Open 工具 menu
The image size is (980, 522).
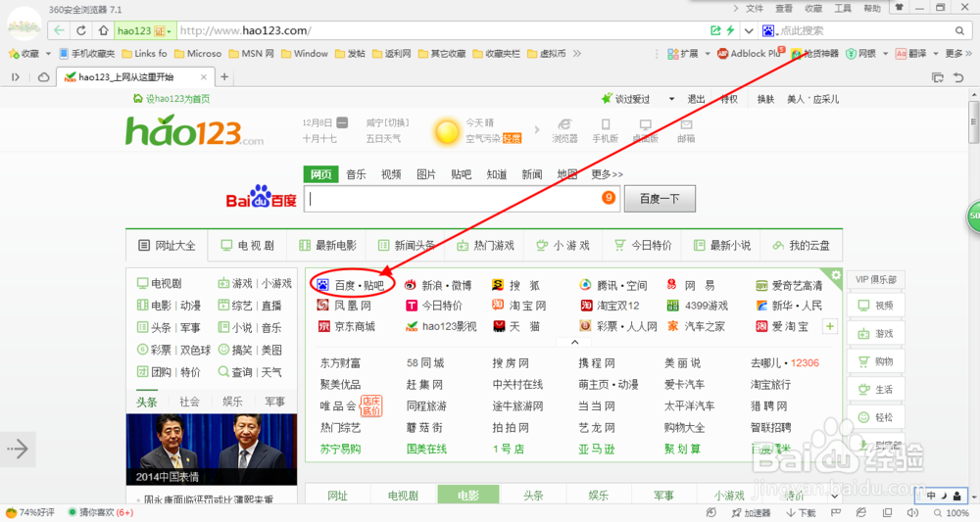[x=843, y=8]
